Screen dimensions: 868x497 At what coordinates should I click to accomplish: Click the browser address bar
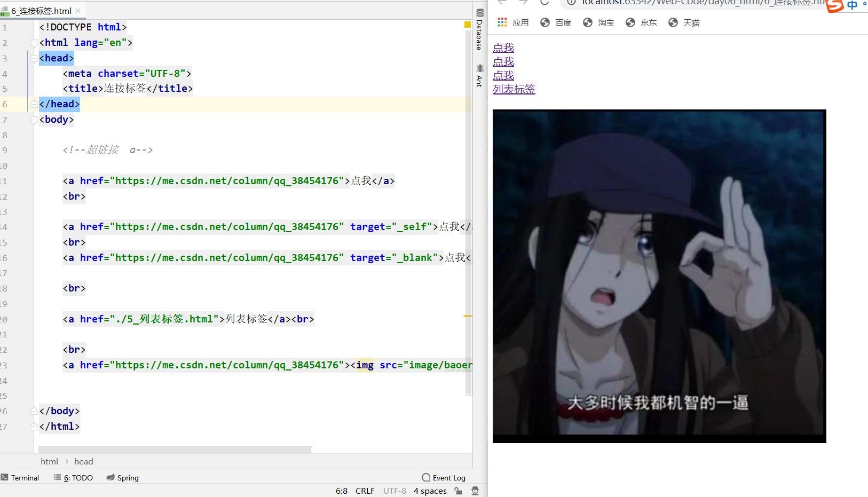pos(667,3)
